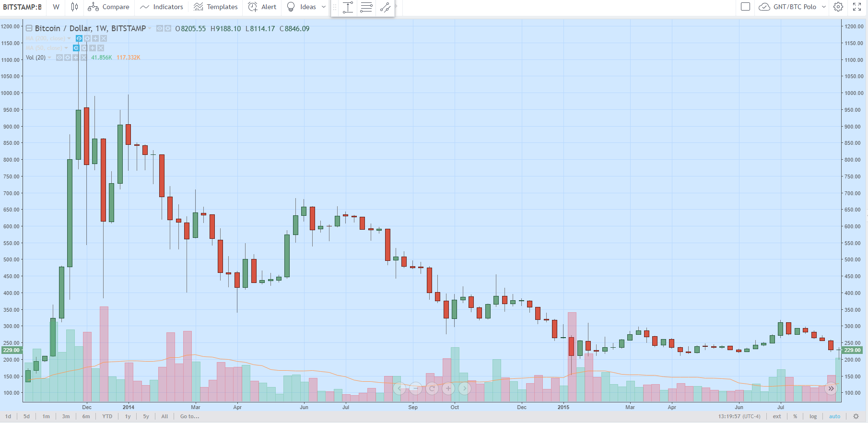
Task: Select the vertical measure drawing tool
Action: 348,7
